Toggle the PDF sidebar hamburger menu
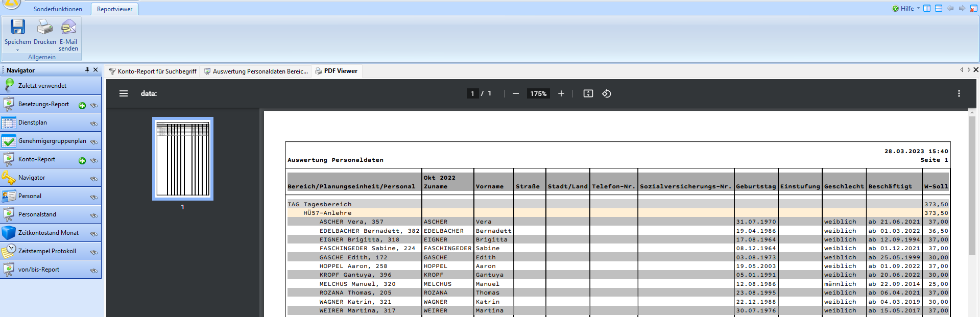The width and height of the screenshot is (980, 317). click(x=124, y=93)
